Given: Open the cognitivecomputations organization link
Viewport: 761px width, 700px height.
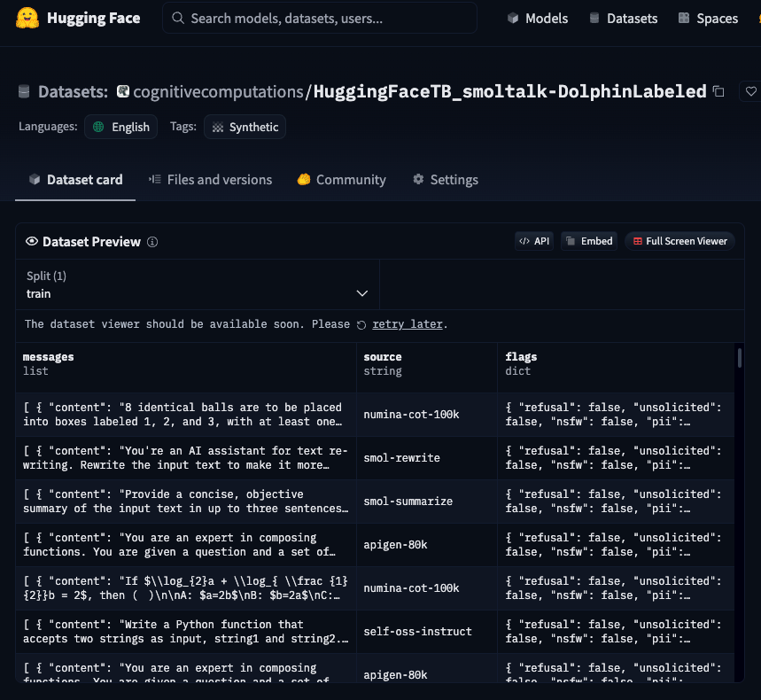Looking at the screenshot, I should pyautogui.click(x=219, y=91).
